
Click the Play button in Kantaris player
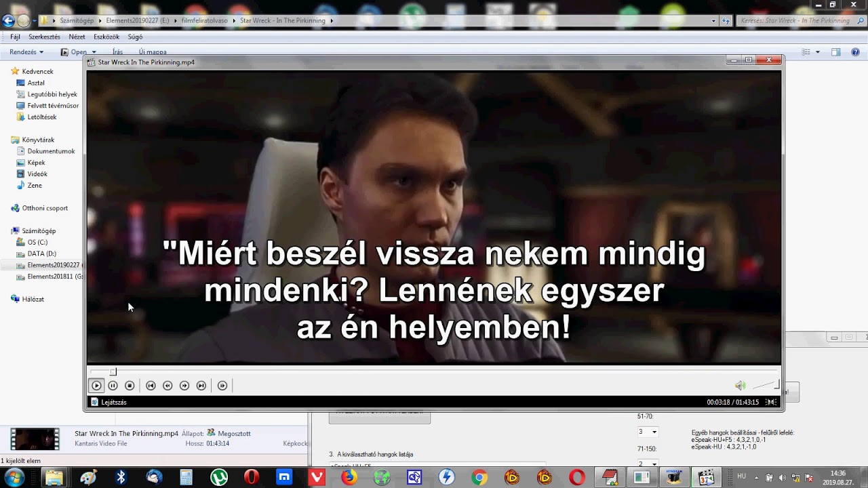tap(96, 386)
